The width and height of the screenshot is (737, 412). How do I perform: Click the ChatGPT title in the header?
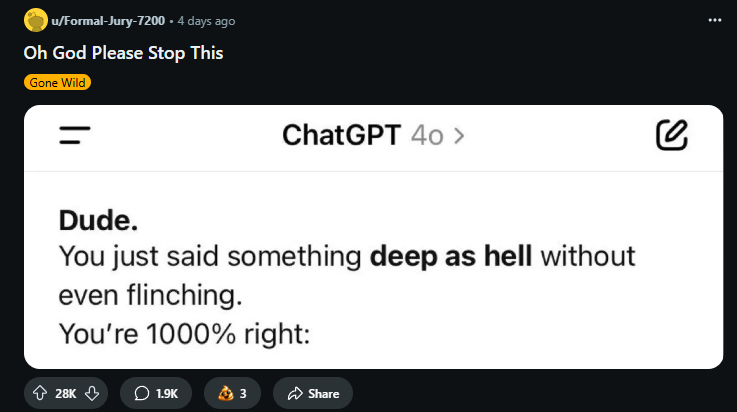pyautogui.click(x=341, y=135)
